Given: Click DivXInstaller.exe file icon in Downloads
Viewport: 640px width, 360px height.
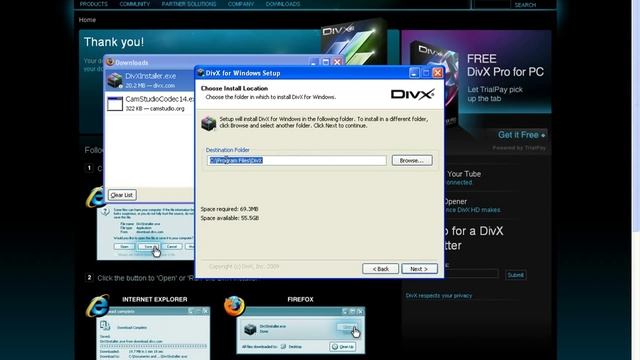Looking at the screenshot, I should (115, 80).
